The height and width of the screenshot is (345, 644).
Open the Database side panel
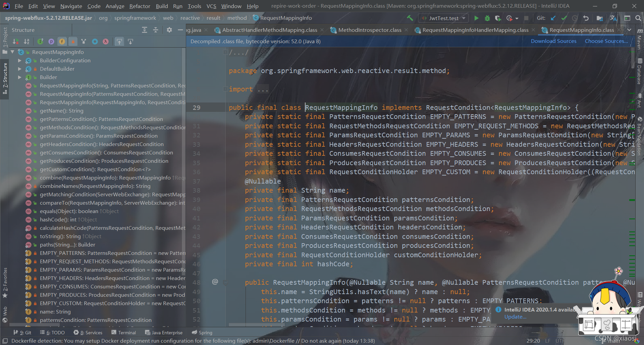640,71
